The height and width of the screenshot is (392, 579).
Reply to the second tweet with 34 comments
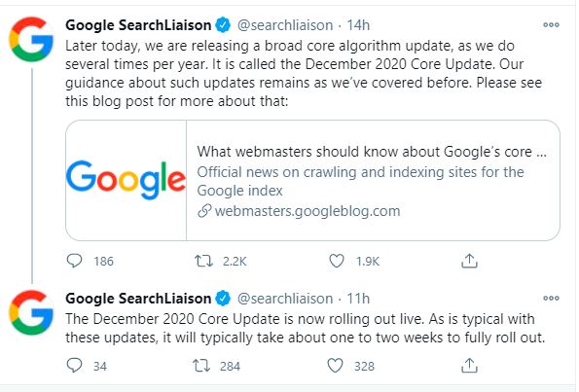click(x=74, y=366)
